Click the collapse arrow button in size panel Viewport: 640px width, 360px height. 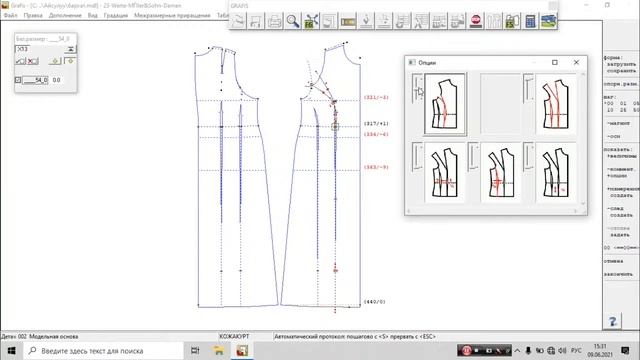point(70,49)
